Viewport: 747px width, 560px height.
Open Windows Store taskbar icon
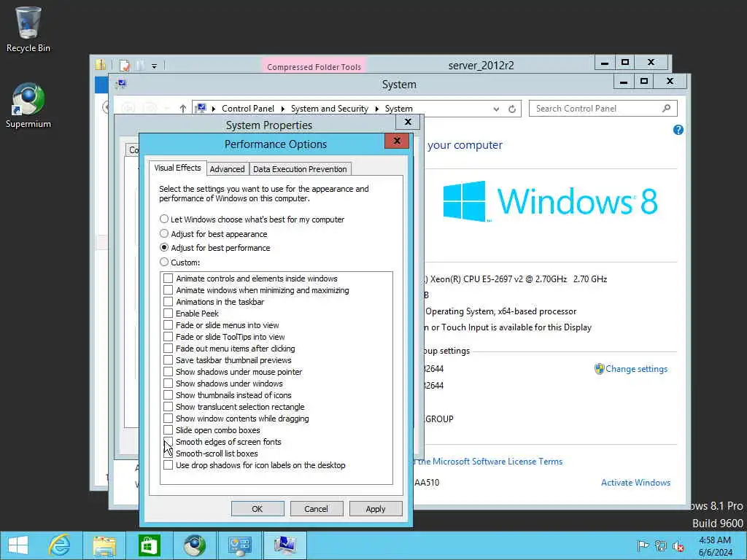coord(149,545)
